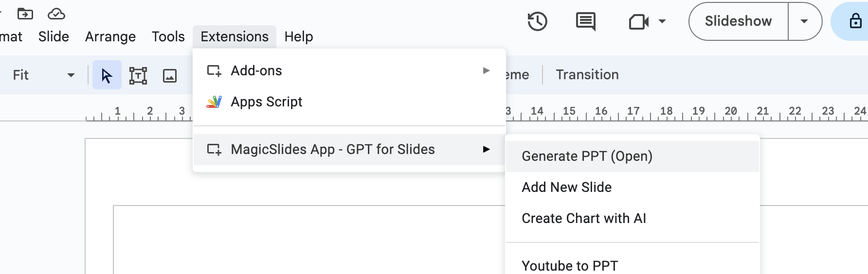Choose Create Chart with AI
This screenshot has height=274, width=868.
pos(583,219)
